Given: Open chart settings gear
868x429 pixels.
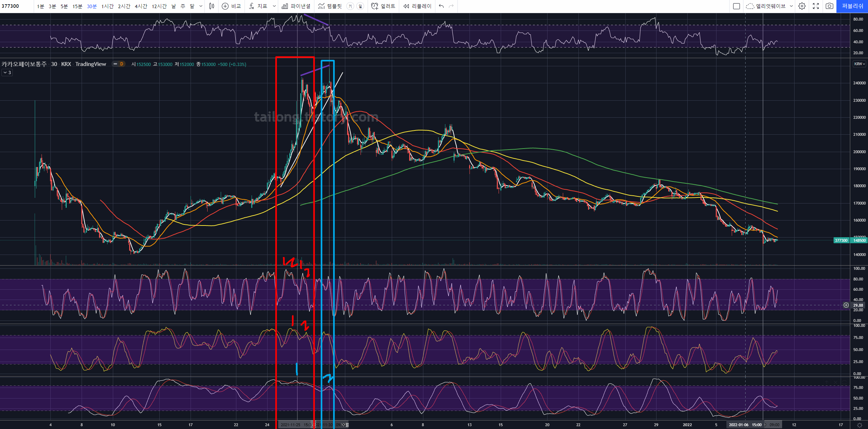Looking at the screenshot, I should coord(802,6).
